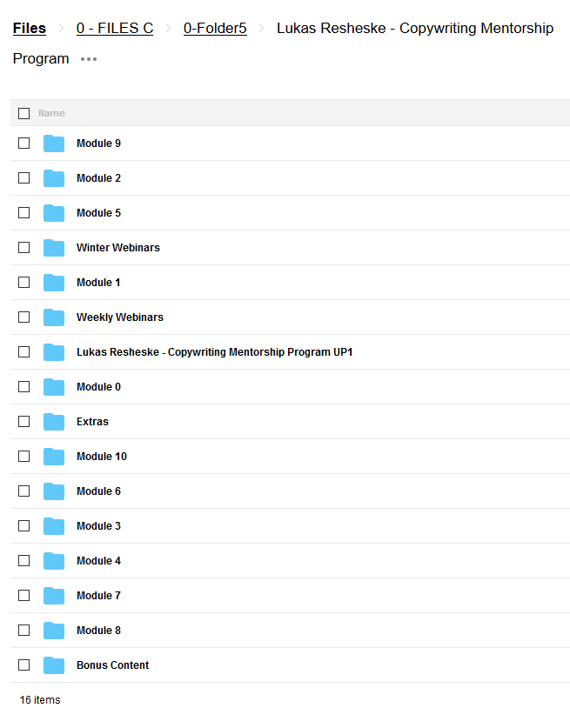The height and width of the screenshot is (728, 570).
Task: Open the Extras folder icon
Action: click(x=54, y=422)
